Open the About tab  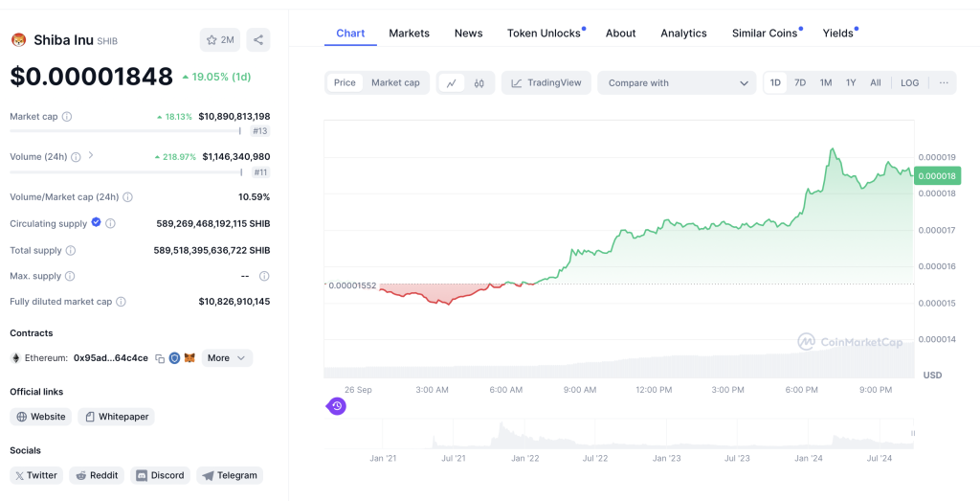(x=620, y=34)
